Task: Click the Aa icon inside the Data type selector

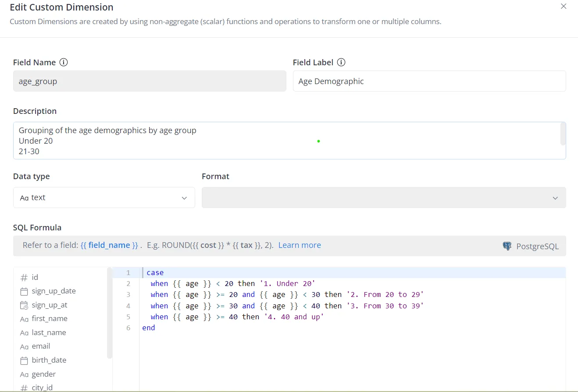Action: point(24,198)
